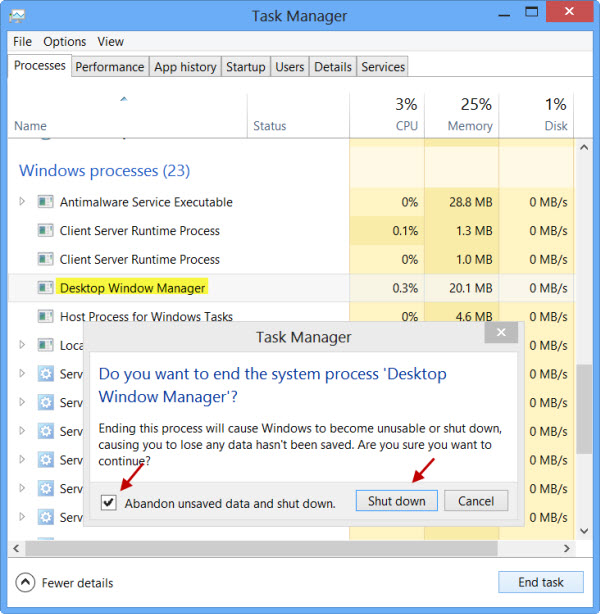Close the confirmation dialog with X
600x614 pixels.
pos(501,333)
